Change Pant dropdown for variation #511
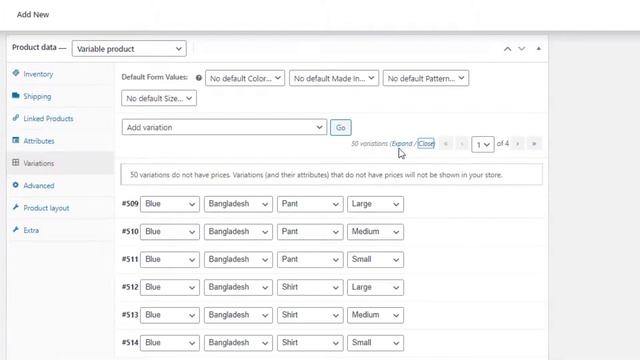Screen dimensions: 640x360 pos(310,259)
